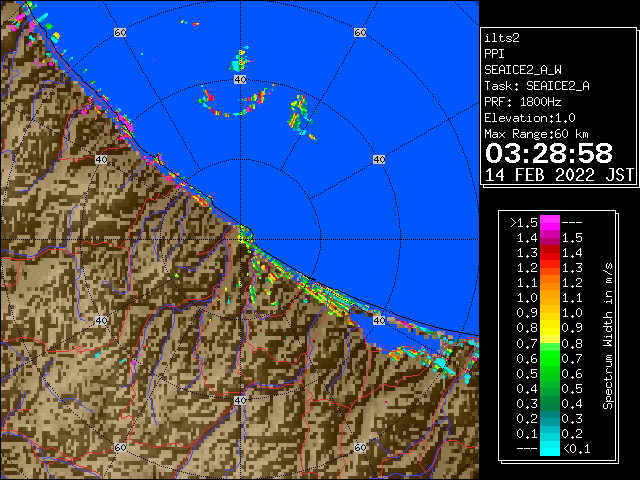This screenshot has width=640, height=480.
Task: Click the 'Max Range:60 km' line
Action: 536,134
